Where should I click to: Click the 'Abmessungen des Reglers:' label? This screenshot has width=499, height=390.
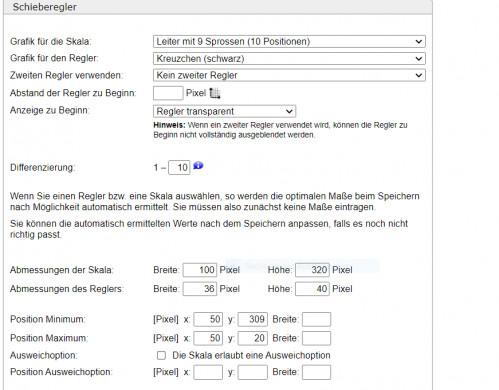click(x=67, y=289)
